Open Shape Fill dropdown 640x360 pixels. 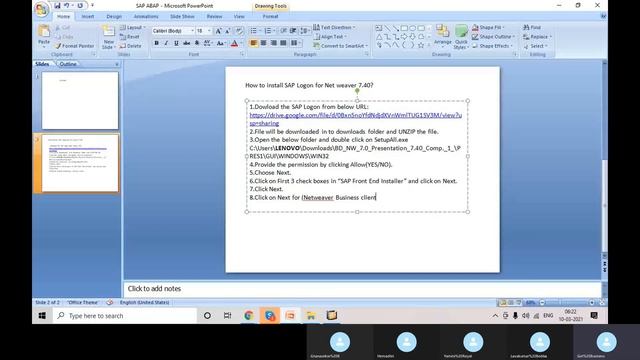point(488,27)
